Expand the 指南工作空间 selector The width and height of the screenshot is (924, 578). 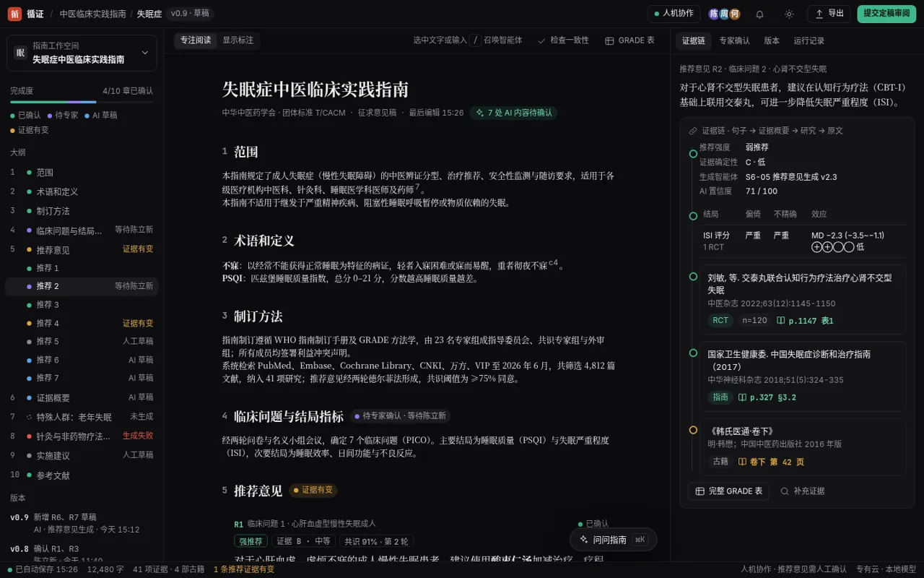[x=82, y=53]
